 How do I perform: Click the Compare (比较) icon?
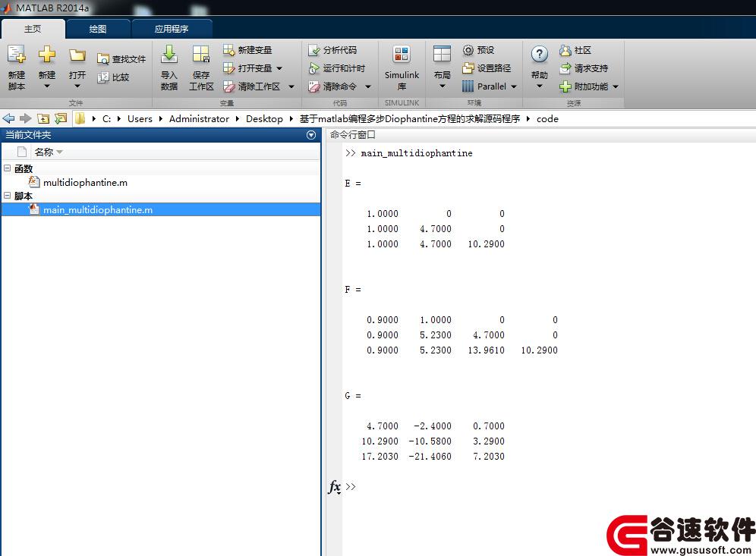pyautogui.click(x=103, y=77)
